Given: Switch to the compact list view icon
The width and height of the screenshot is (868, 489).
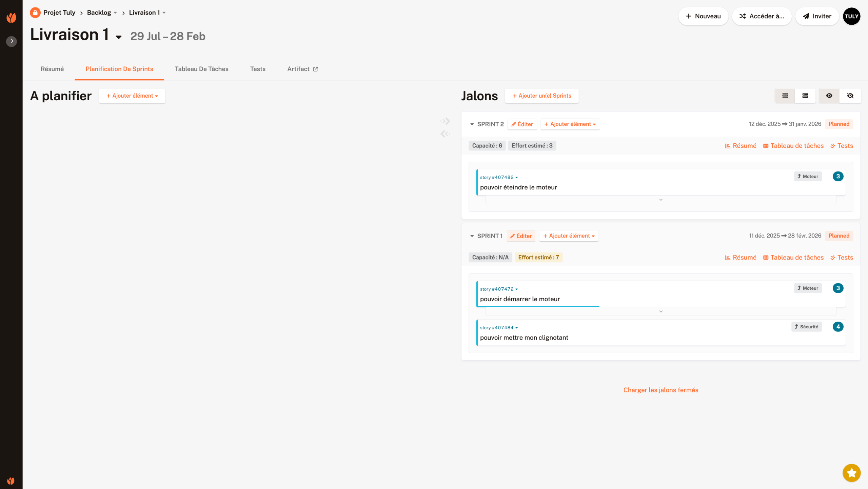Looking at the screenshot, I should 785,96.
